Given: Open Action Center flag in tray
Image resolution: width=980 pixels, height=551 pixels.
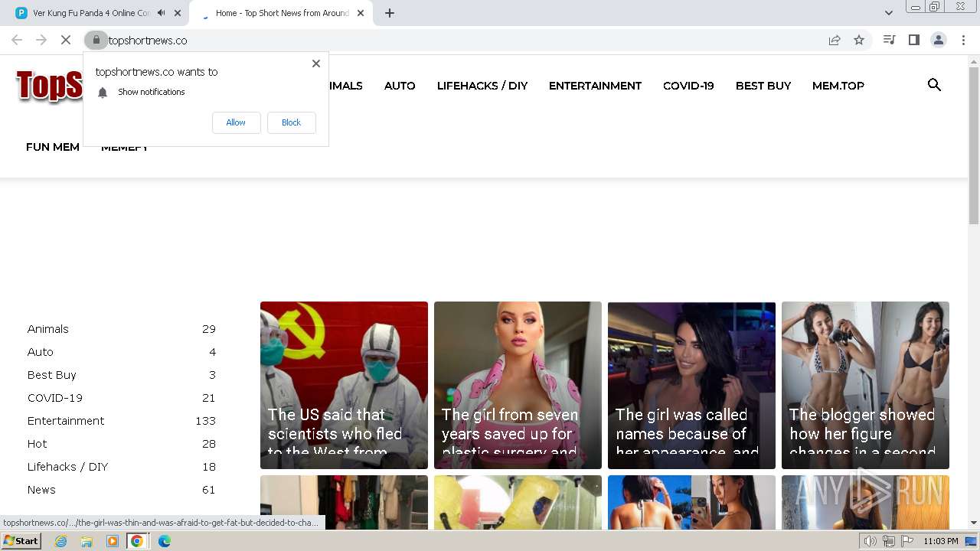Looking at the screenshot, I should click(x=906, y=541).
